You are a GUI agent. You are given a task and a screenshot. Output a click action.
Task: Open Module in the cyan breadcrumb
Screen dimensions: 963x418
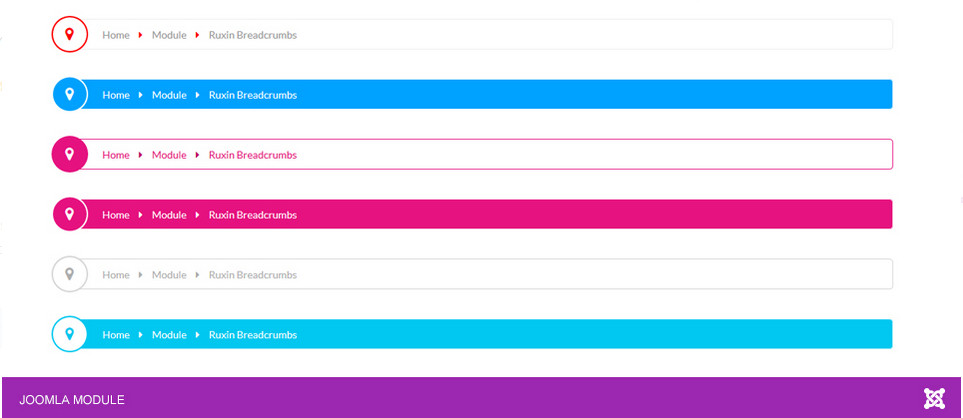click(169, 335)
